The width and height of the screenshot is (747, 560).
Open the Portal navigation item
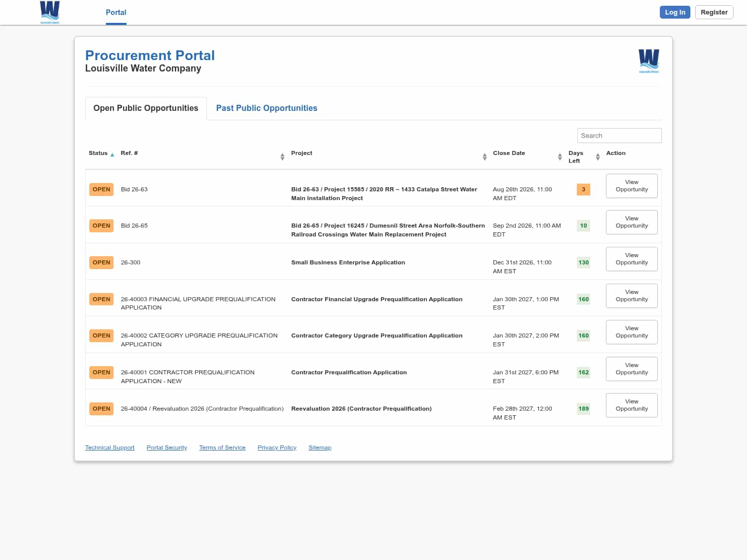click(116, 12)
